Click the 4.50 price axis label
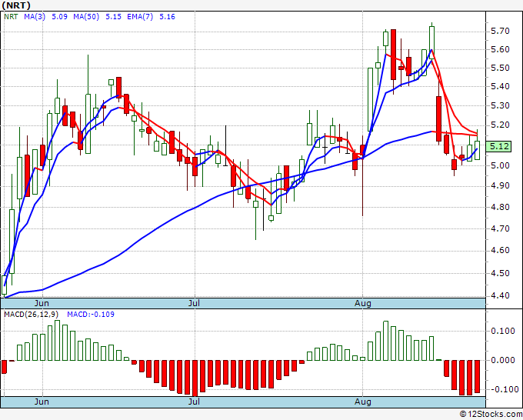 pos(500,273)
